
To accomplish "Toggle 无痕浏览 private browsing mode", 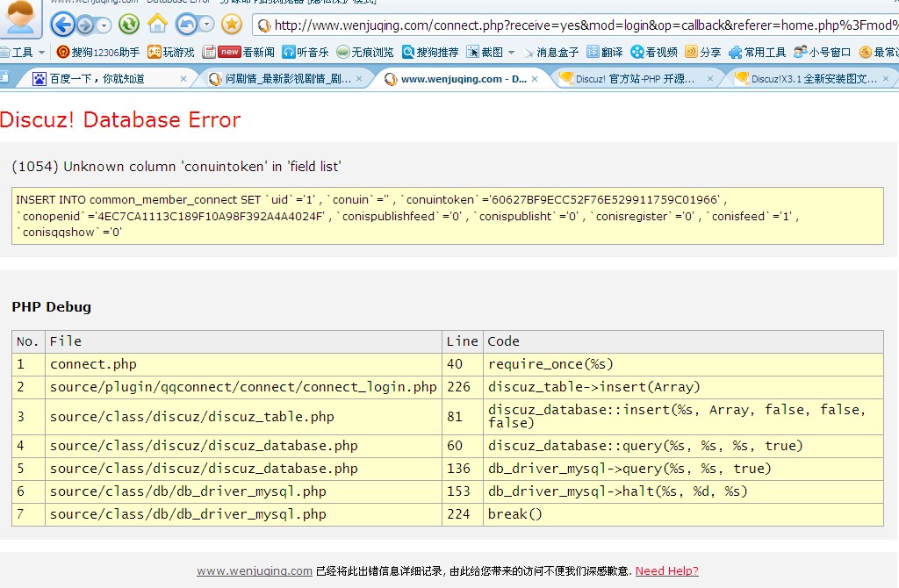I will click(x=364, y=53).
